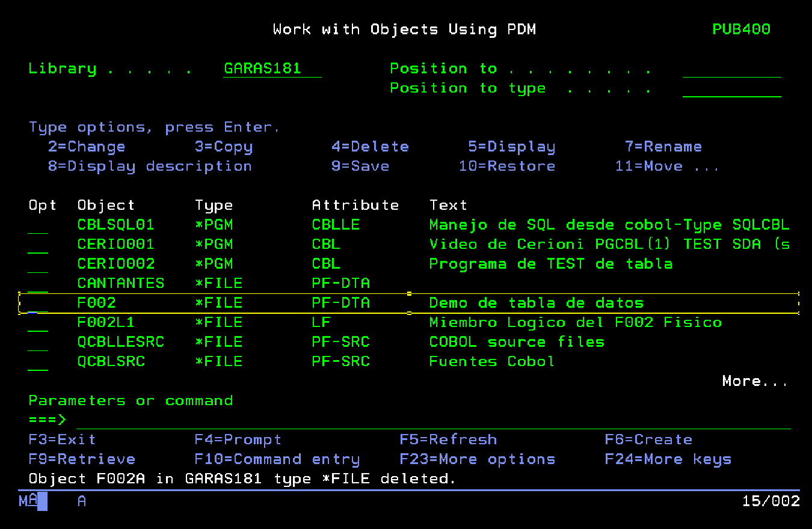Viewport: 812px width, 529px height.
Task: Click the Opt field for QCBLSRC
Action: [38, 362]
